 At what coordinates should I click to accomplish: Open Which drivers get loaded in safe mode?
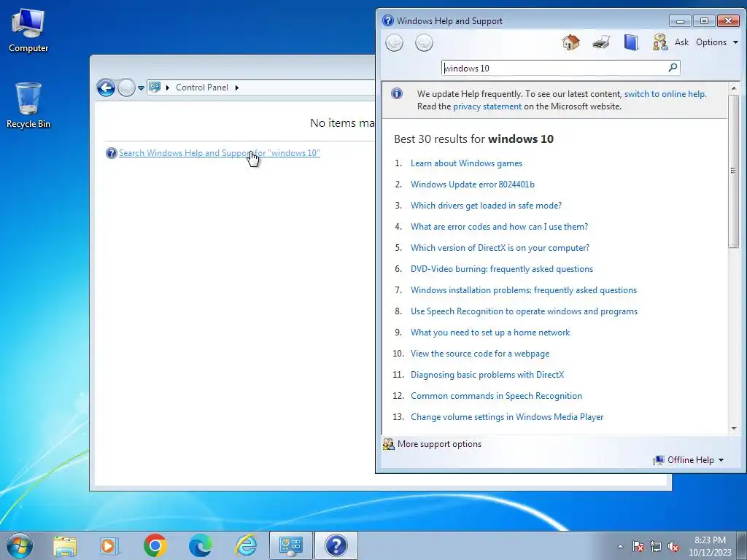(487, 205)
